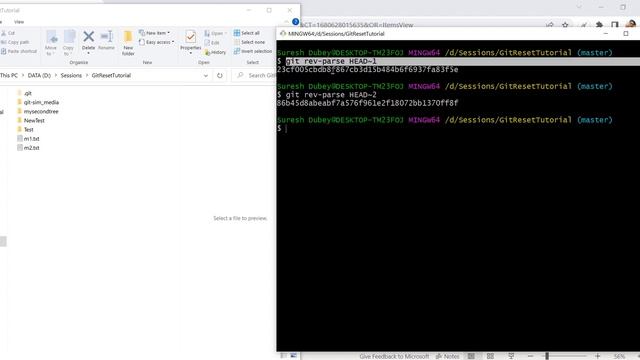
Task: Click the zoom in plus button
Action: pyautogui.click(x=598, y=356)
